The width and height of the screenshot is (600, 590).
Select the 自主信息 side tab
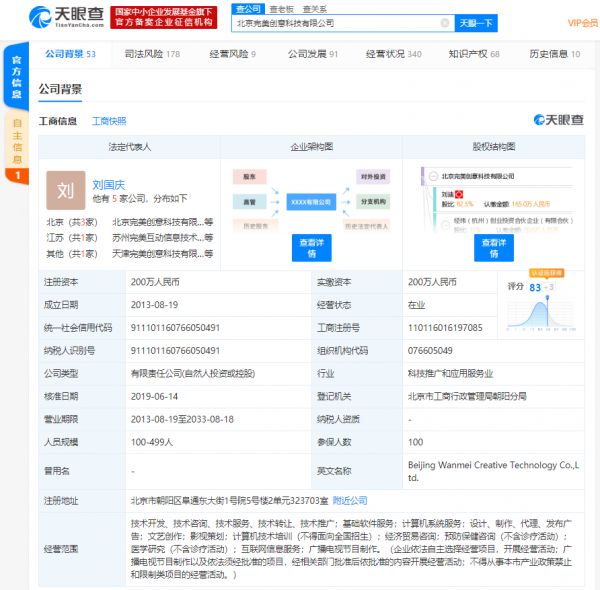pyautogui.click(x=17, y=140)
